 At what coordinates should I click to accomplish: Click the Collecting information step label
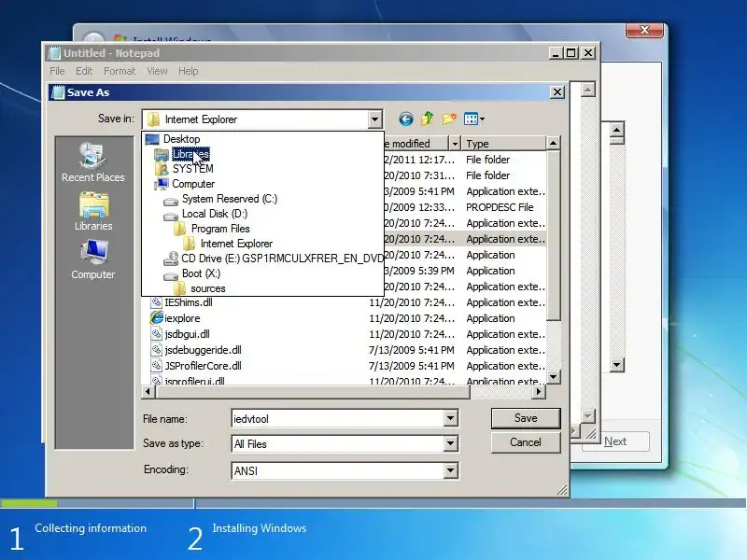point(91,528)
